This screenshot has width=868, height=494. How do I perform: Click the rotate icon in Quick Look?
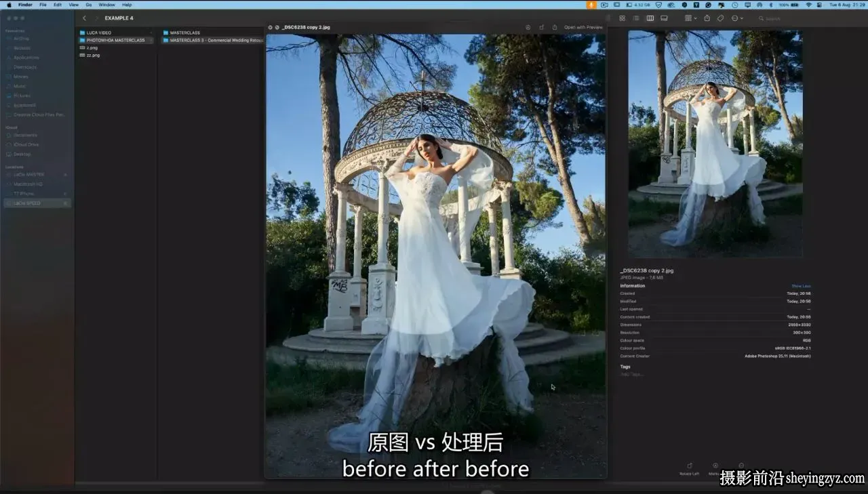coord(541,27)
